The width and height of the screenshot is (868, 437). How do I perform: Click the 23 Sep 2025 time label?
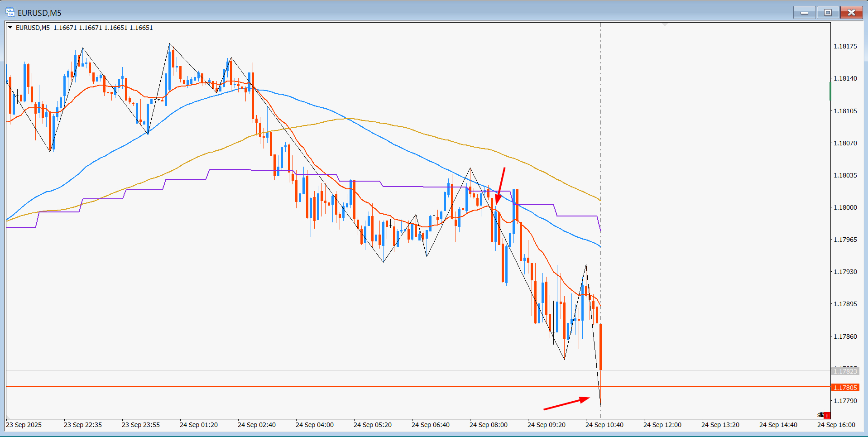point(24,425)
